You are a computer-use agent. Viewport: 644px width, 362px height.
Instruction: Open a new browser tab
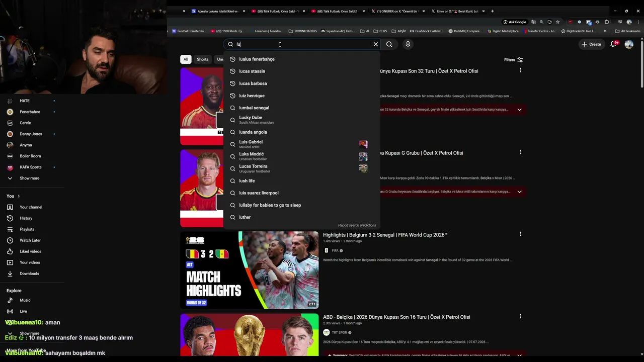coord(493,11)
